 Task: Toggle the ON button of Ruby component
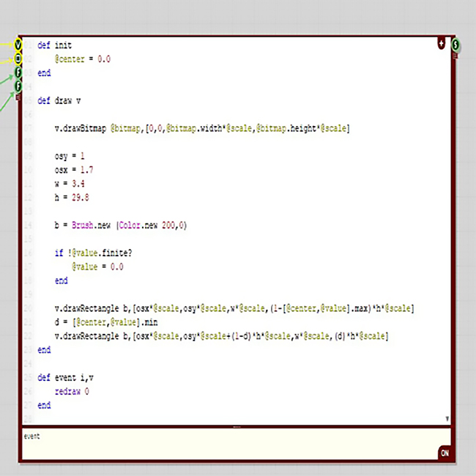(444, 453)
